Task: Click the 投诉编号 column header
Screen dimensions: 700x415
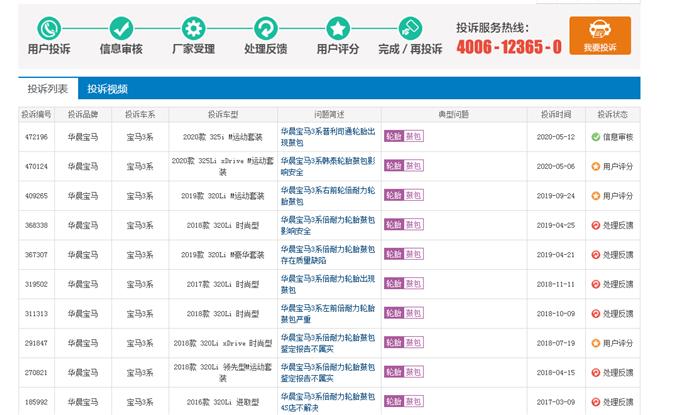Action: tap(36, 115)
